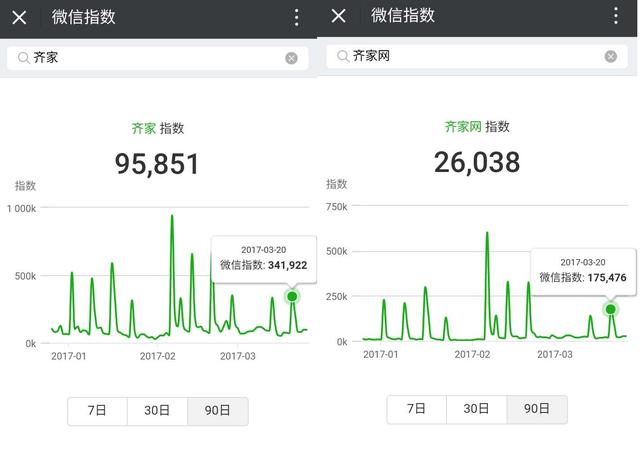Switch right chart to 30日 range

point(476,409)
